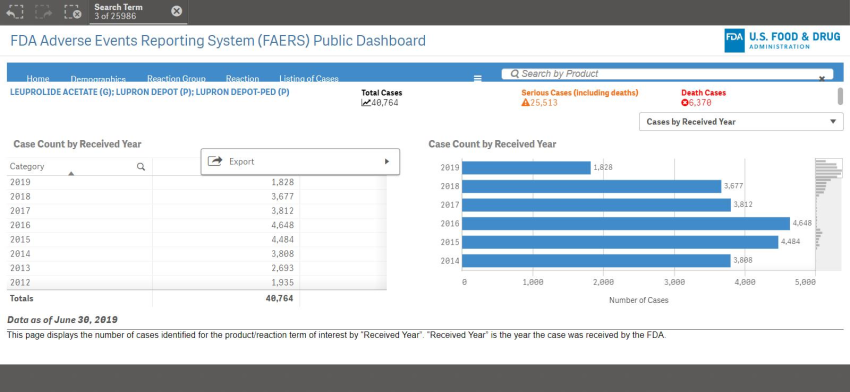Click the chart mini-map scrollbar
Image resolution: width=850 pixels, height=392 pixels.
pos(828,215)
